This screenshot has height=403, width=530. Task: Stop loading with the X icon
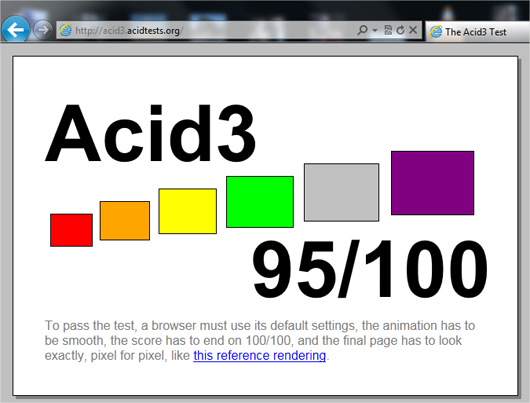pos(413,30)
